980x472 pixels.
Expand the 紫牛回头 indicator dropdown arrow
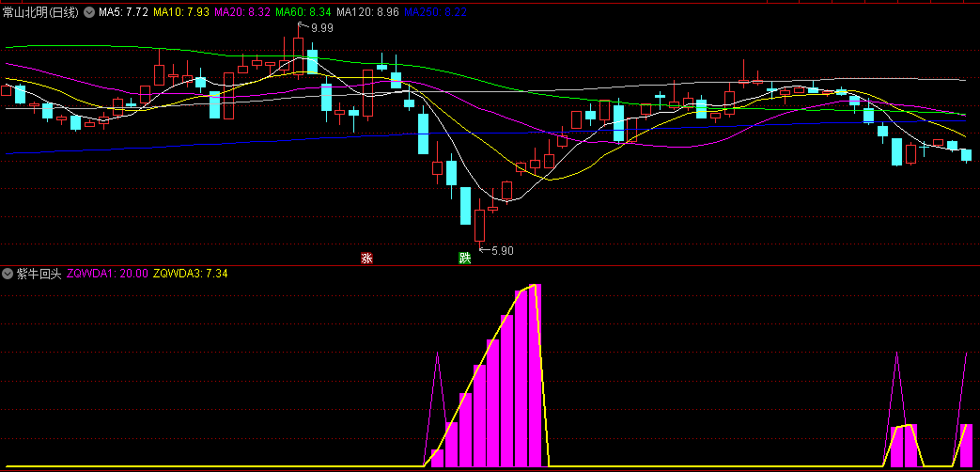(8, 274)
